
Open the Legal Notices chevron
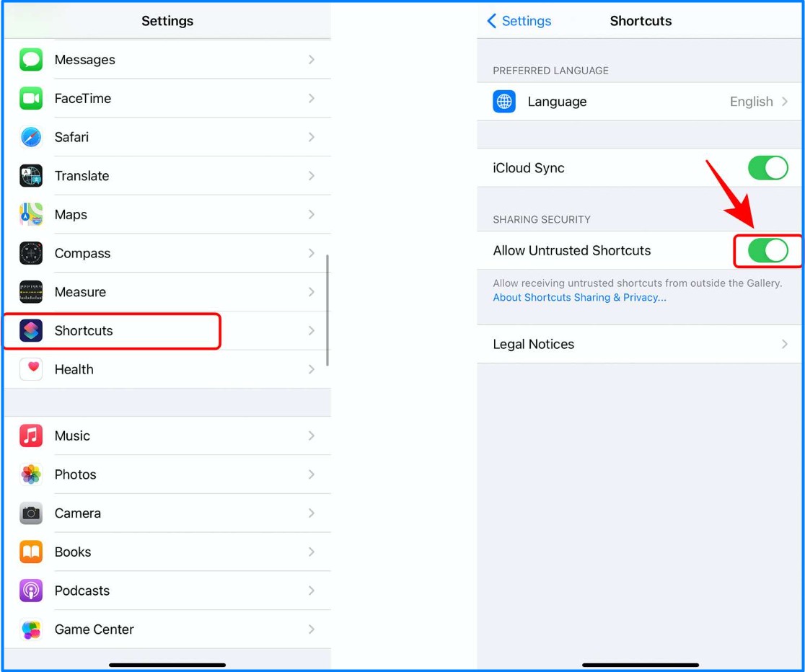click(784, 345)
